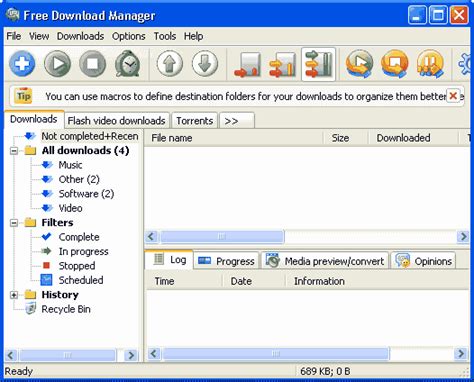This screenshot has width=474, height=382.
Task: Expand the History group
Action: tap(14, 295)
